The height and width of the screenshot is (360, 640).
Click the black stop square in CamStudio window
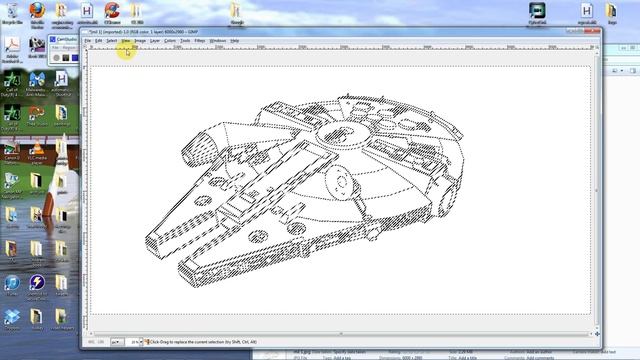coord(65,58)
